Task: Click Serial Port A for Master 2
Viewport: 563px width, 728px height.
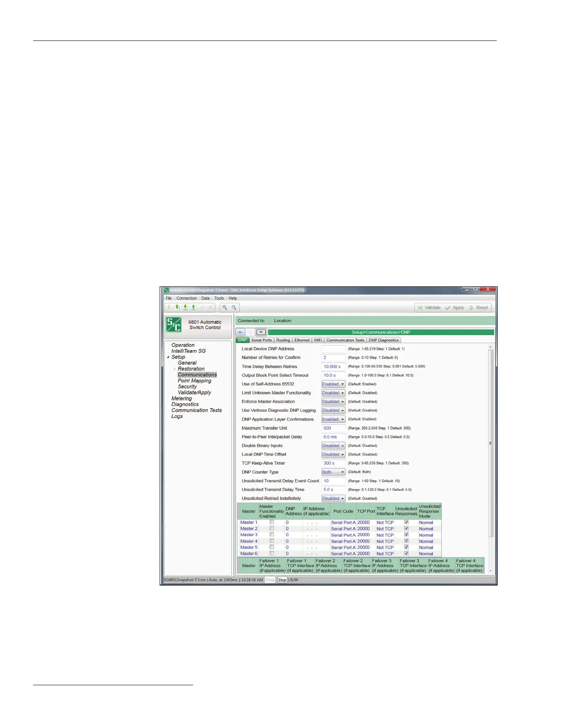Action: [343, 529]
